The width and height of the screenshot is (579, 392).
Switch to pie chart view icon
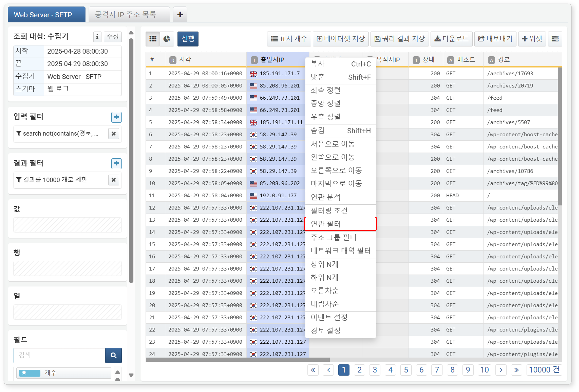point(167,39)
